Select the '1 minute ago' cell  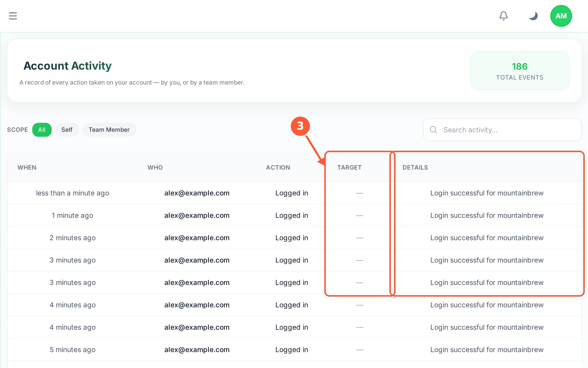[73, 215]
